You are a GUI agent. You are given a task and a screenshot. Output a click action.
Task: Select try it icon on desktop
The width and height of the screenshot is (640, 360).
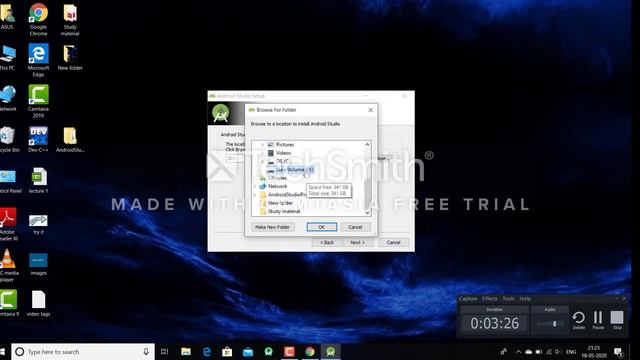(38, 224)
